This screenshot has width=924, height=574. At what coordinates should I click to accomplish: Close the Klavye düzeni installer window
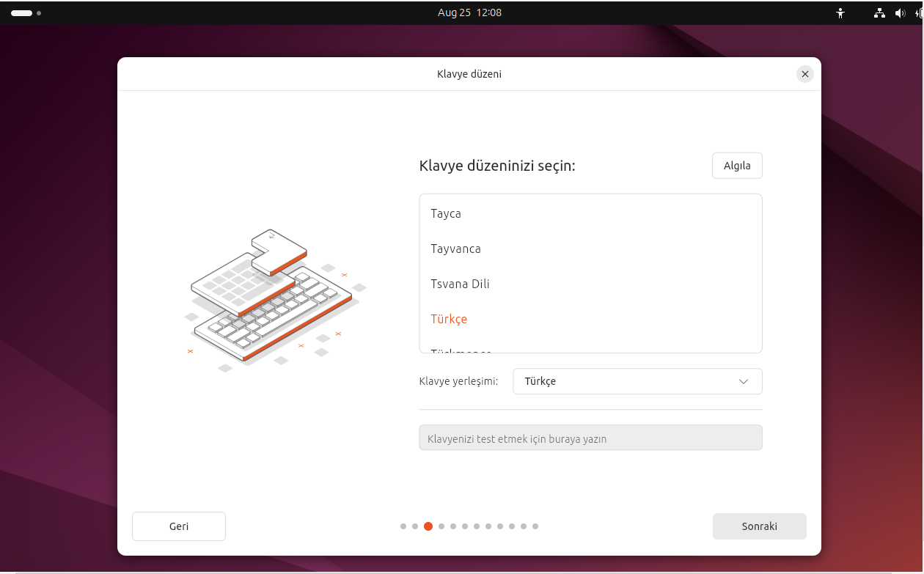[805, 74]
